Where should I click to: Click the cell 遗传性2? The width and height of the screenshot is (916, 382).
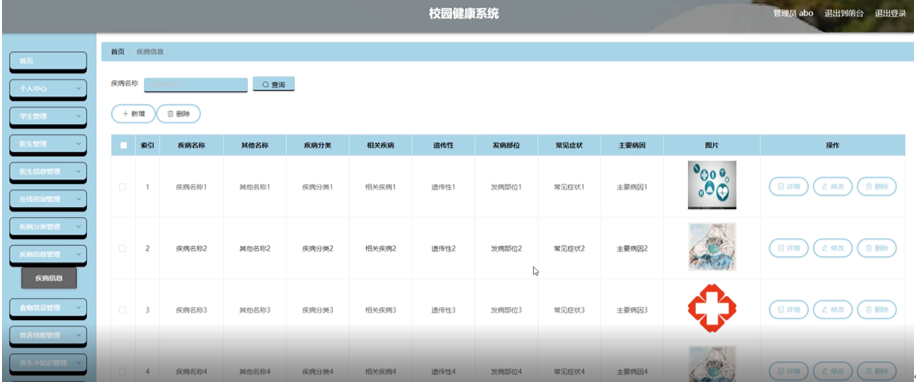coord(443,248)
